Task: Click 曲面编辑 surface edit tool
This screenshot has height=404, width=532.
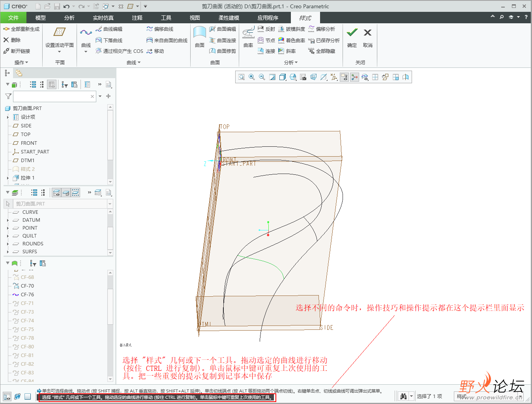Action: pos(223,29)
